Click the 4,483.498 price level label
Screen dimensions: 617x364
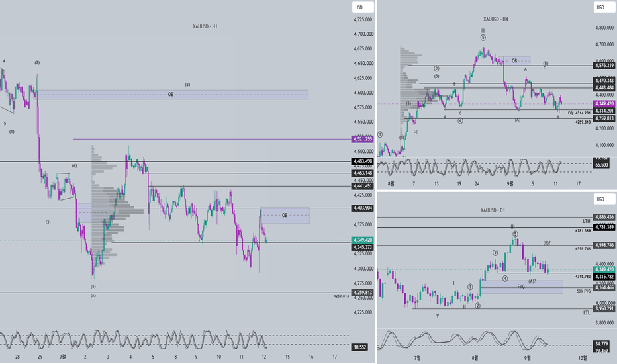coord(362,161)
